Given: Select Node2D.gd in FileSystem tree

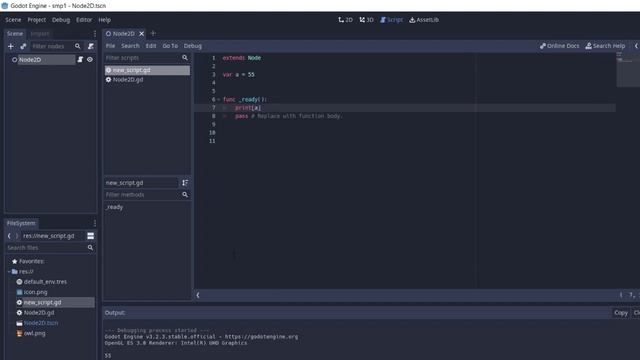Looking at the screenshot, I should point(35,313).
